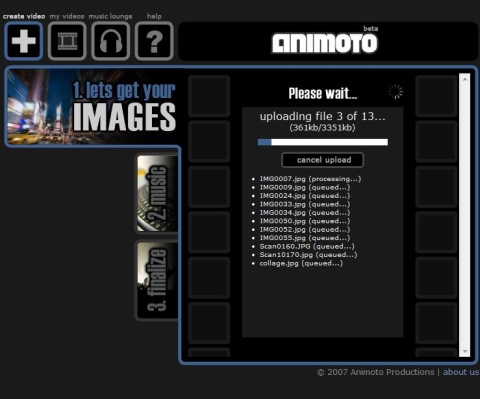The width and height of the screenshot is (480, 399).
Task: Open my videos film strip icon
Action: (x=67, y=41)
